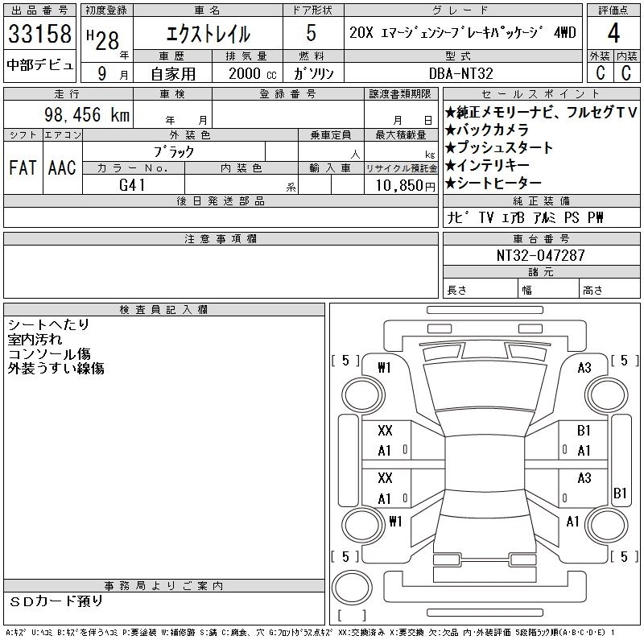Select the 検査員記入欄 header

163,310
